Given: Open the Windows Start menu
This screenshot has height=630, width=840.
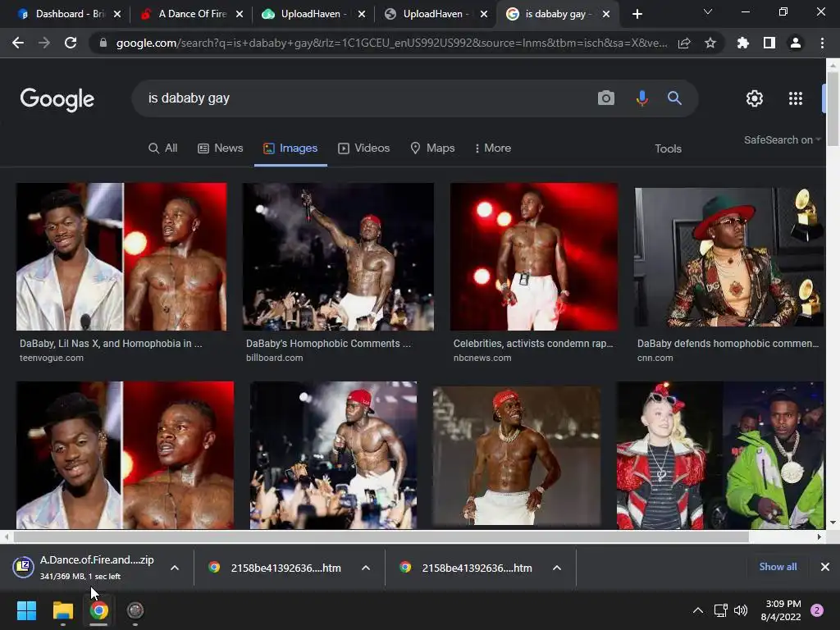Looking at the screenshot, I should (26, 610).
